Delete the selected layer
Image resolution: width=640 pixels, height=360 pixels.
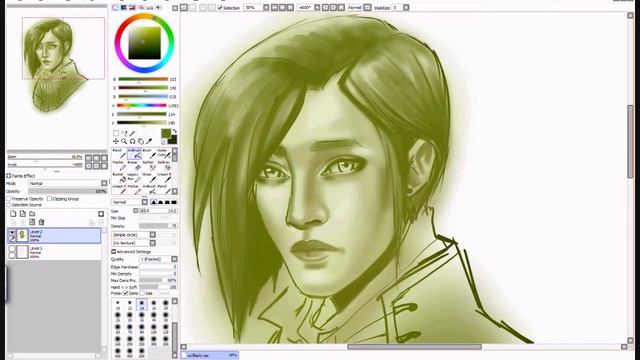pos(41,222)
